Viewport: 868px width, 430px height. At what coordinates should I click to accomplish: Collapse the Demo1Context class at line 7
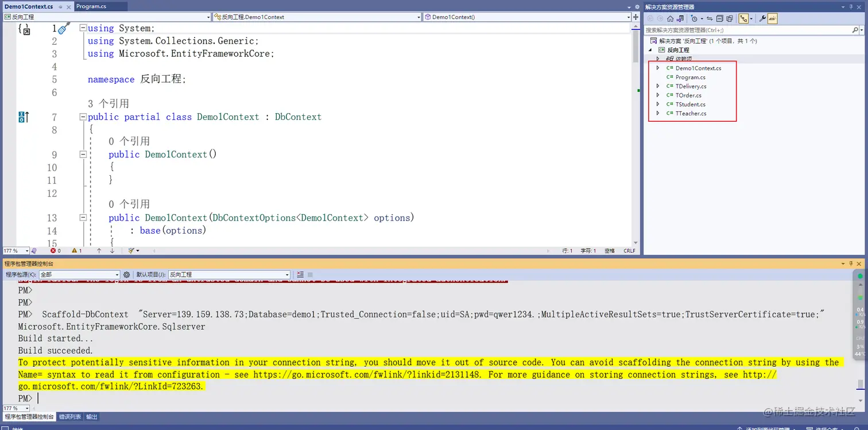(83, 117)
